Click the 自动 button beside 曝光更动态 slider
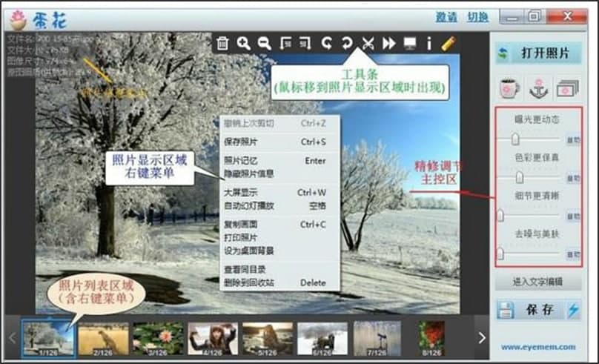Screen dimensions: 599x364 pos(573,140)
